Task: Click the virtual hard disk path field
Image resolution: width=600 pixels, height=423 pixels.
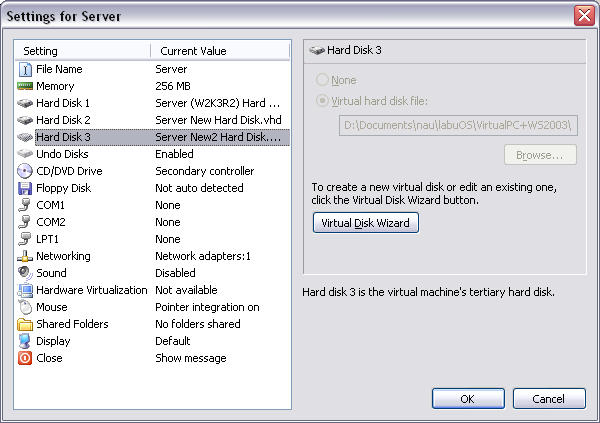Action: [458, 126]
